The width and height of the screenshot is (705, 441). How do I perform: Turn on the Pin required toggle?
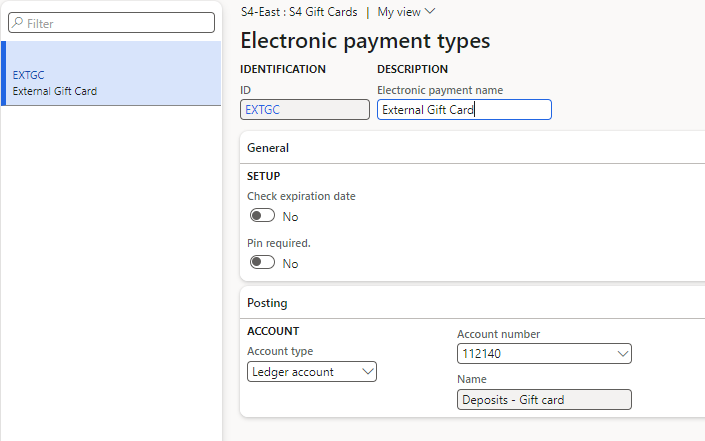point(262,263)
